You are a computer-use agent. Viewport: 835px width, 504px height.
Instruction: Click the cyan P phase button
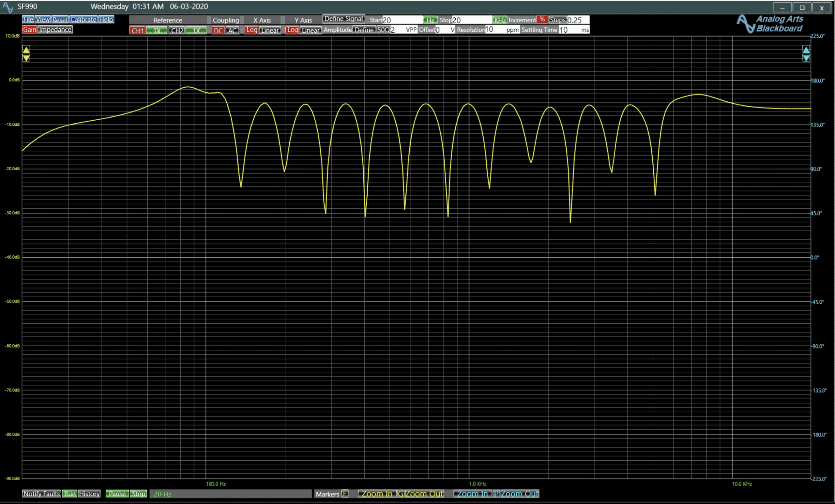(x=496, y=494)
